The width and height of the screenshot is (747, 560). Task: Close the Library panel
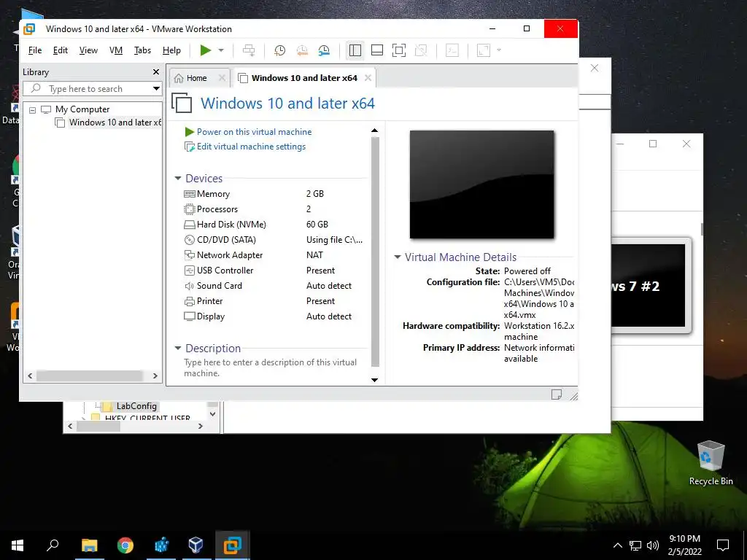156,72
